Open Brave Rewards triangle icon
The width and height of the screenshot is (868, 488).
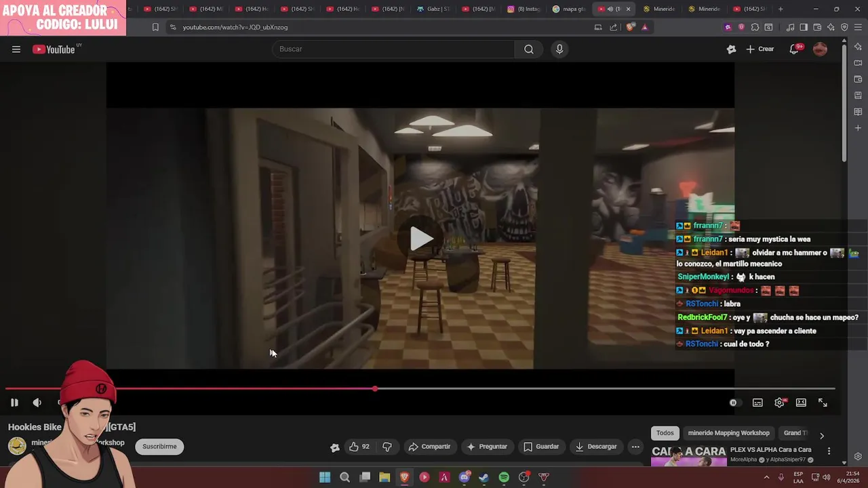645,27
